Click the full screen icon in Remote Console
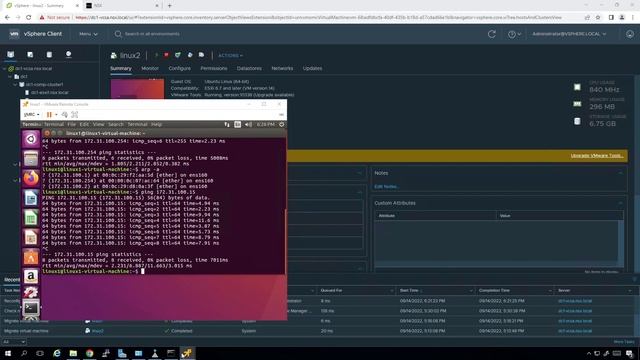 75,115
